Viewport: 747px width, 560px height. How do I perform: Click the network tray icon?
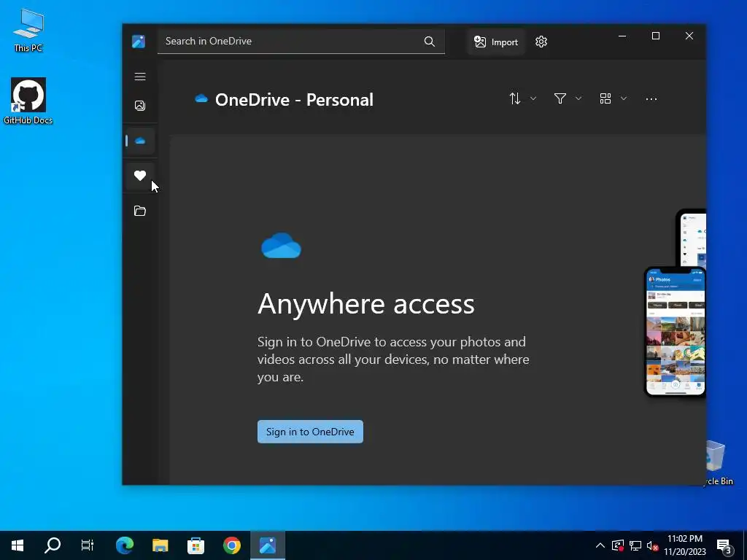click(635, 545)
